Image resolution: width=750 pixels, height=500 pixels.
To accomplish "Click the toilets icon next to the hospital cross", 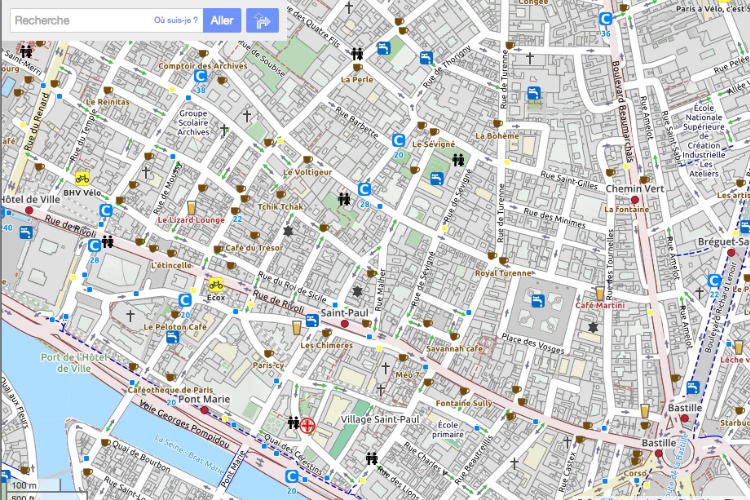I will [x=293, y=423].
